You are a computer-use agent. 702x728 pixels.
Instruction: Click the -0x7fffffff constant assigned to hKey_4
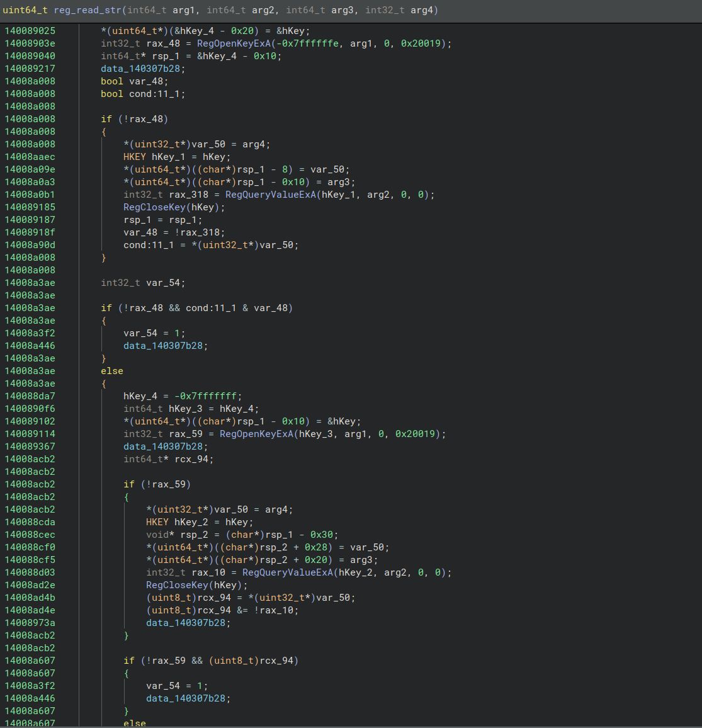(205, 396)
